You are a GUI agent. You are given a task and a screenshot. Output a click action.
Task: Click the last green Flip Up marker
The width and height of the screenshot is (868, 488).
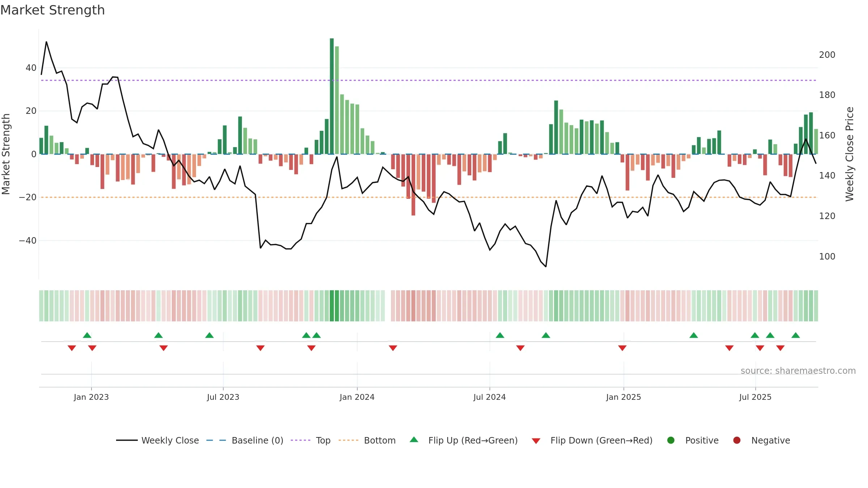[x=796, y=335]
